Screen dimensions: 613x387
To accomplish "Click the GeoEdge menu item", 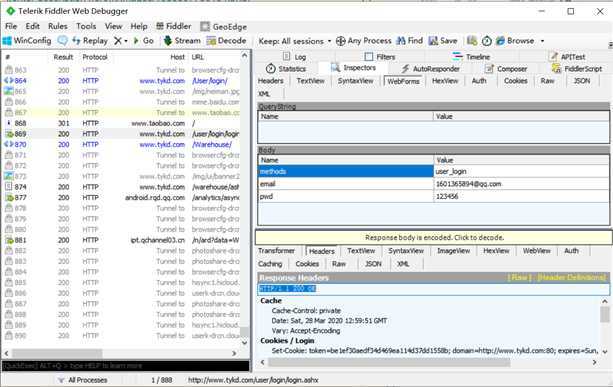I will [224, 27].
